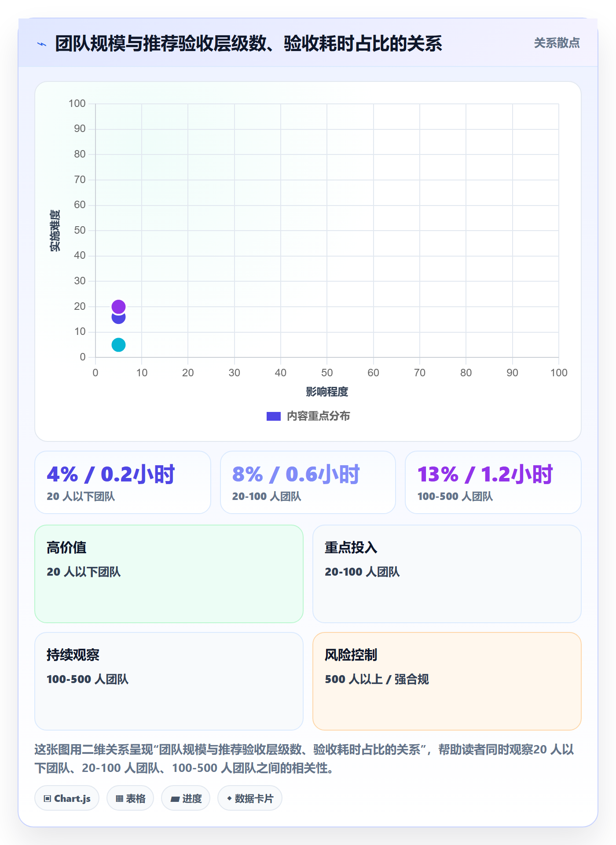This screenshot has width=616, height=845.
Task: Click the 表格 tag chip
Action: (130, 798)
